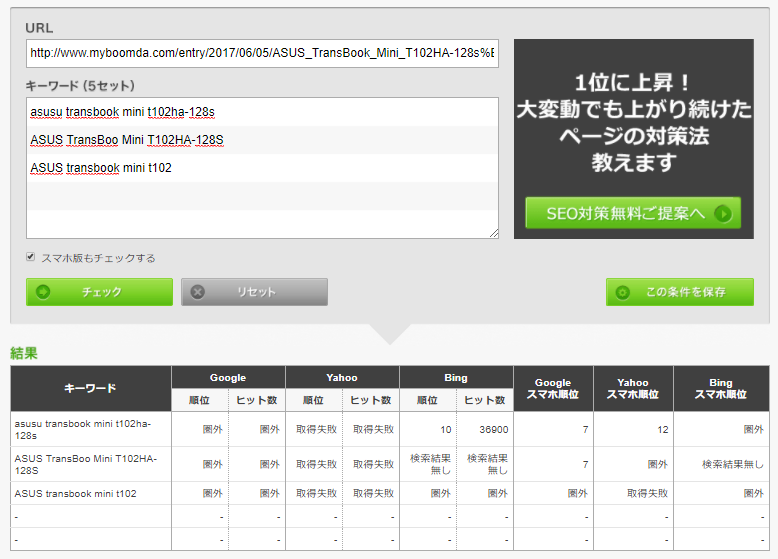Click the 結果 section heading
This screenshot has width=778, height=559.
pos(24,353)
